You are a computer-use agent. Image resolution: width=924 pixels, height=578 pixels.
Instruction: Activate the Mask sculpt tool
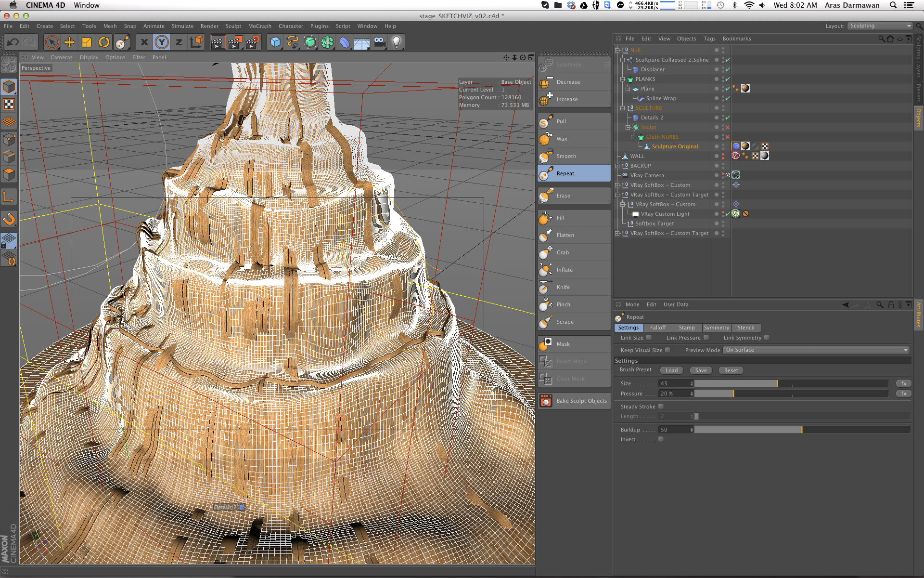tap(574, 344)
